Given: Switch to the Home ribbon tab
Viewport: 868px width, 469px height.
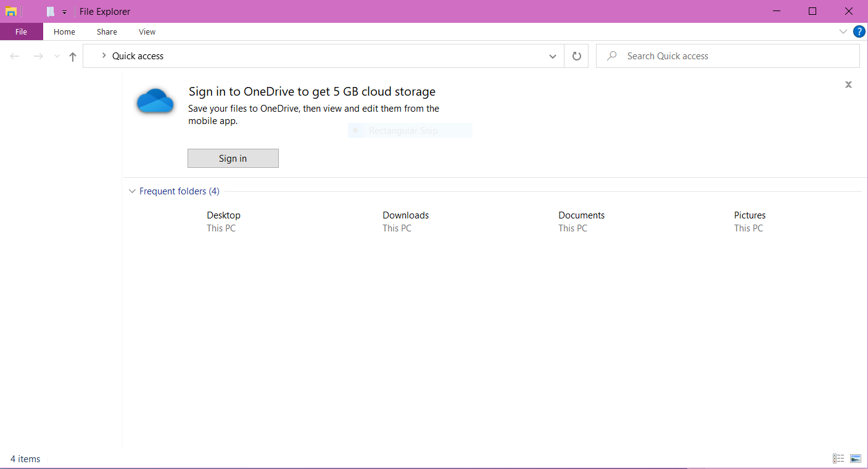Looking at the screenshot, I should pos(64,31).
